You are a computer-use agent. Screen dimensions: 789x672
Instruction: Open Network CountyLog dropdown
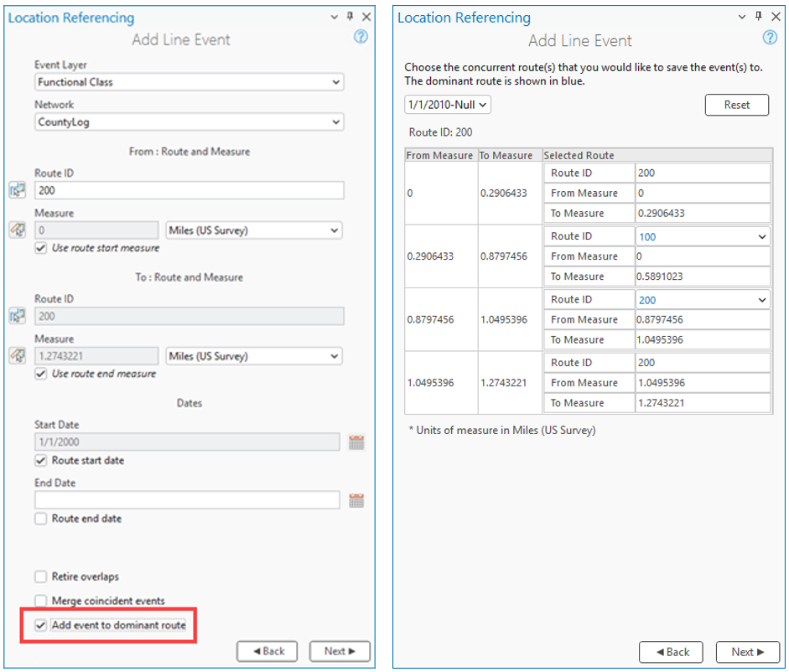click(x=189, y=121)
